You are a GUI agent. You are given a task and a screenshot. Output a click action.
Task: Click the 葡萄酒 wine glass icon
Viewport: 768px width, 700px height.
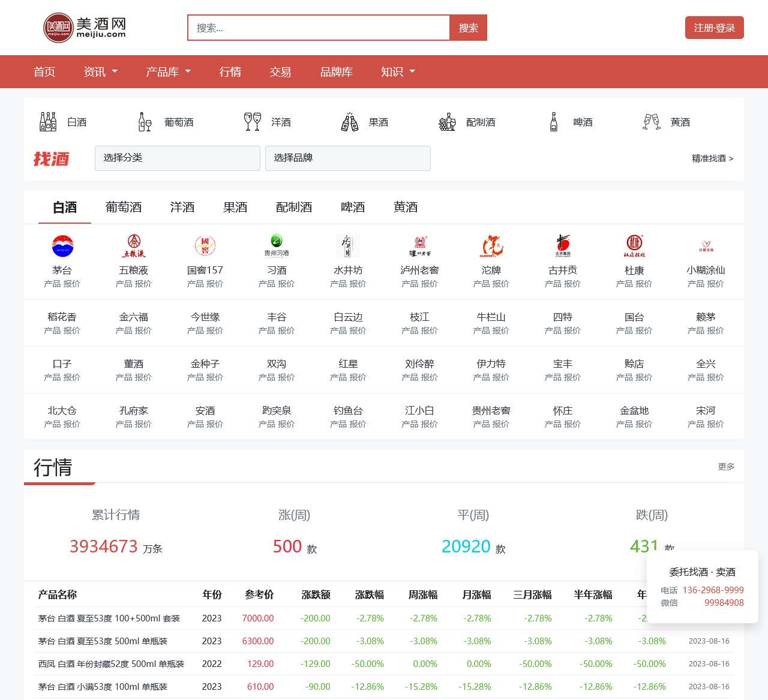tap(143, 121)
